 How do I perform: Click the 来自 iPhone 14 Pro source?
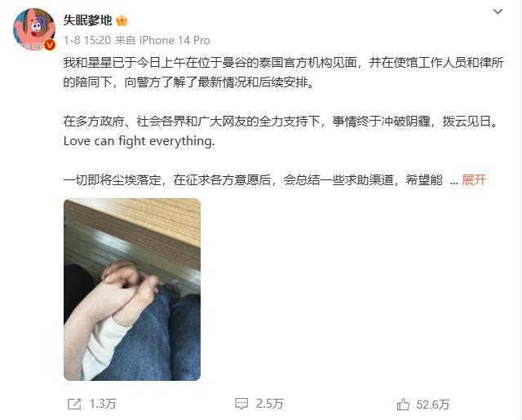point(162,40)
